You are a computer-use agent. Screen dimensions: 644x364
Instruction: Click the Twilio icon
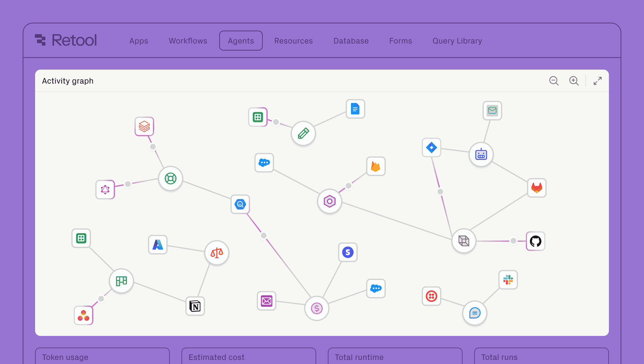pos(431,296)
